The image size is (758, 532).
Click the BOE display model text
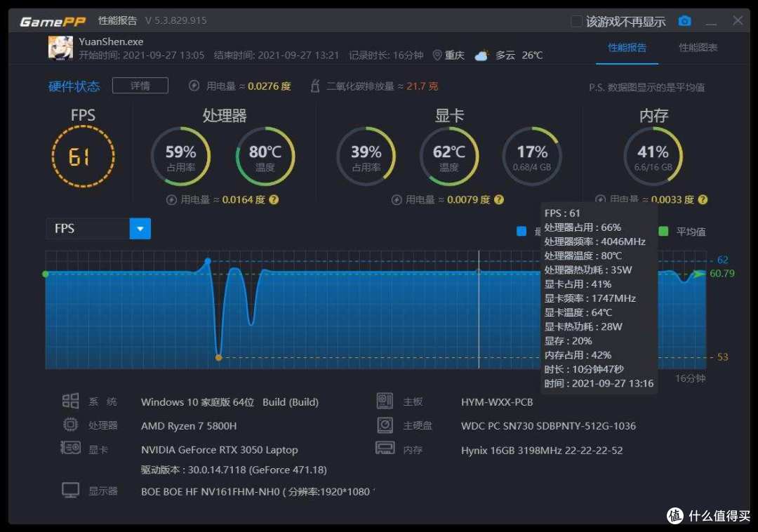pyautogui.click(x=257, y=491)
